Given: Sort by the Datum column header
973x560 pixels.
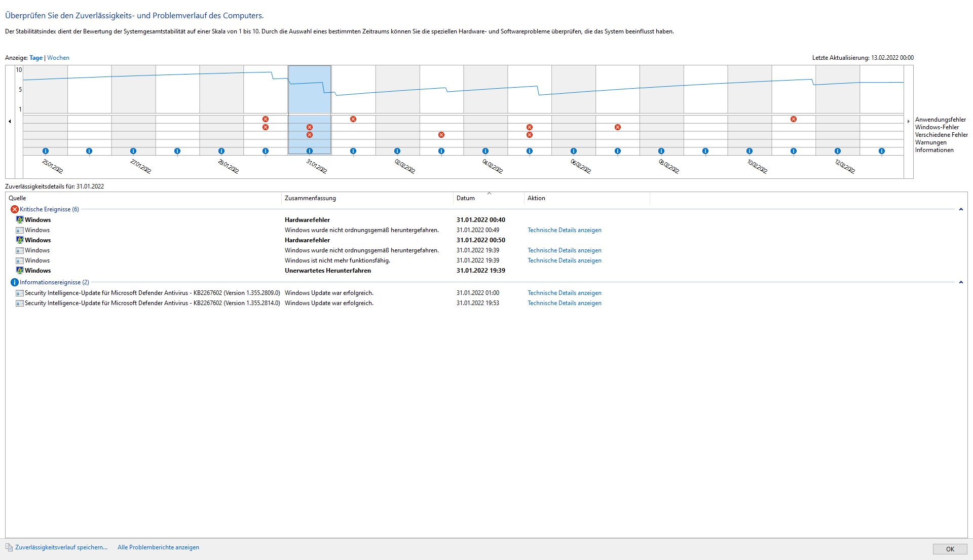Looking at the screenshot, I should tap(466, 198).
